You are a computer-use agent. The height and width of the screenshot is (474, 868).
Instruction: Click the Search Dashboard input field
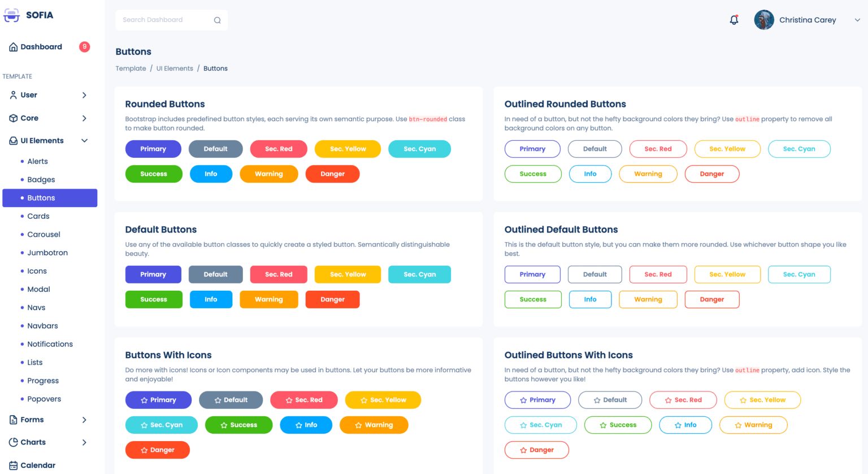coord(164,19)
